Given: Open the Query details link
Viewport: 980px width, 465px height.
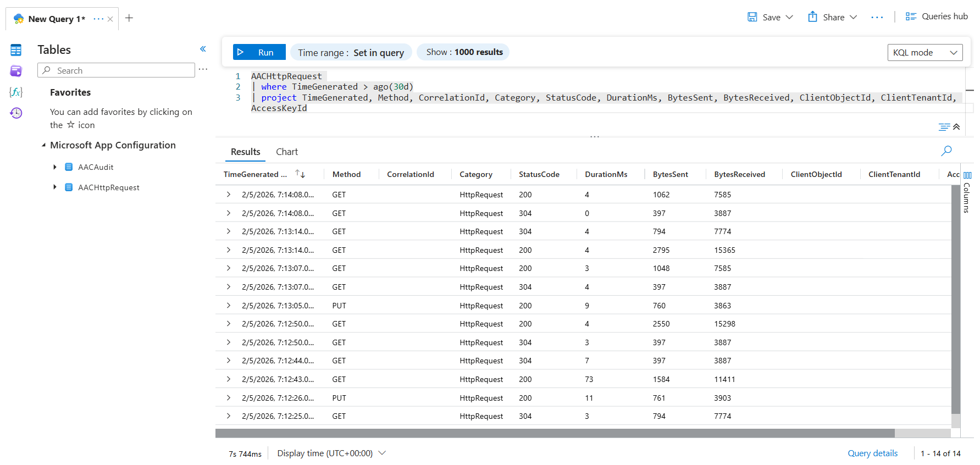Looking at the screenshot, I should 872,453.
